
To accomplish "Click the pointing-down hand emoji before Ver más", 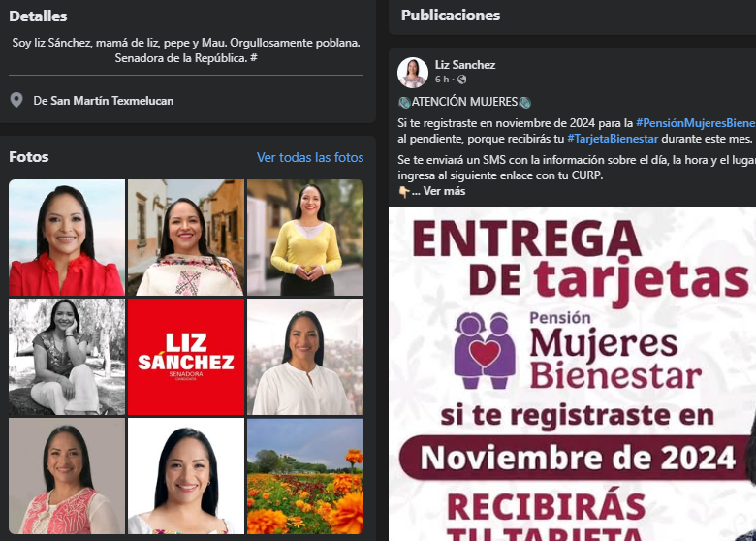I will click(x=404, y=192).
